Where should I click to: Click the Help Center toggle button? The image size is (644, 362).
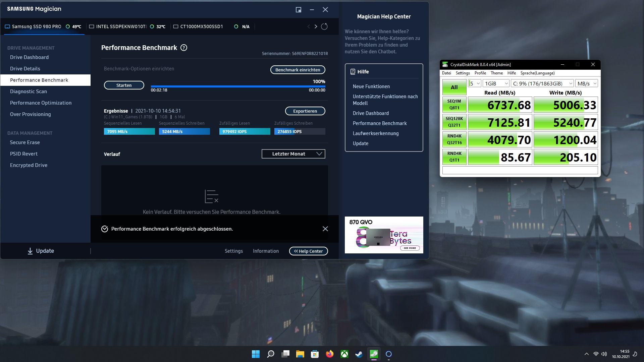pos(309,251)
